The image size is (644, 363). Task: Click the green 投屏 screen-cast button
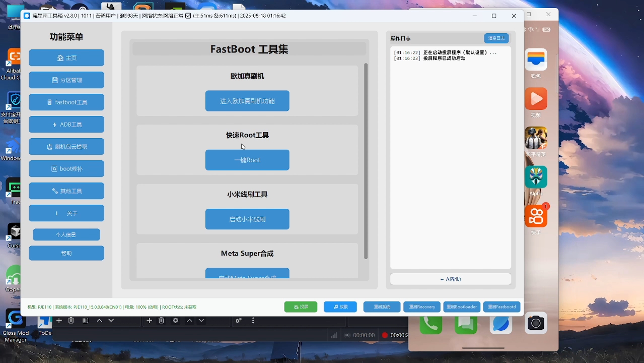coord(301,307)
